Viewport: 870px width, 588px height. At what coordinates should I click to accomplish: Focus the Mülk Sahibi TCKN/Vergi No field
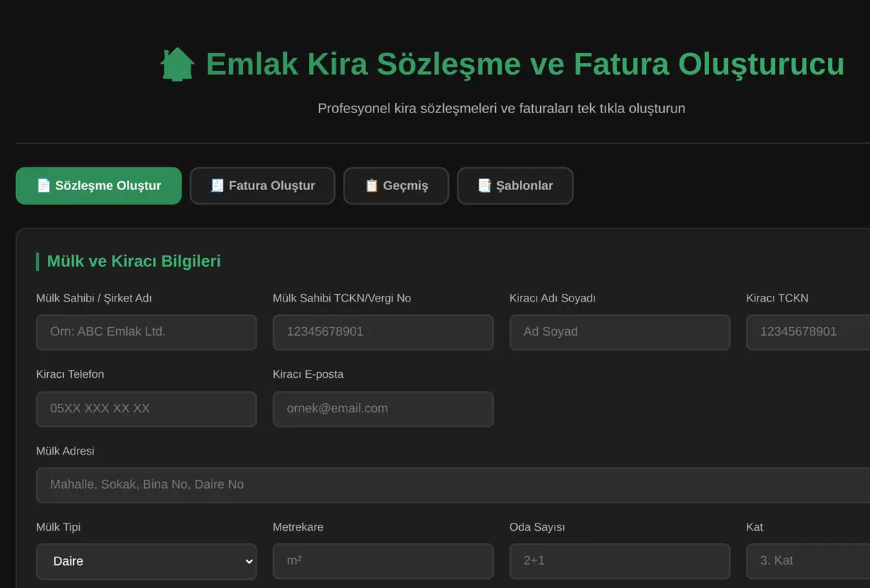click(383, 332)
